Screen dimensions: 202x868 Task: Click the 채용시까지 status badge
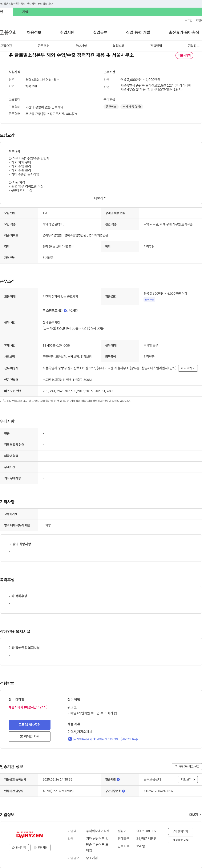click(x=184, y=55)
